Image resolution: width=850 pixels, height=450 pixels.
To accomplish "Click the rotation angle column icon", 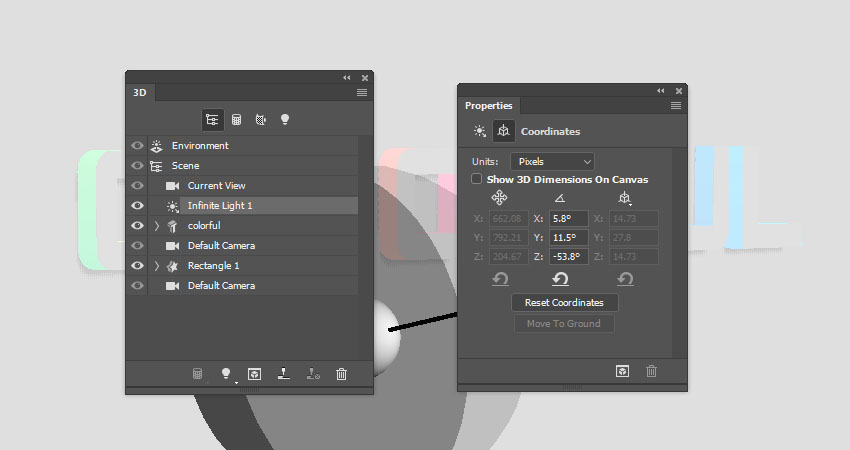I will (560, 198).
